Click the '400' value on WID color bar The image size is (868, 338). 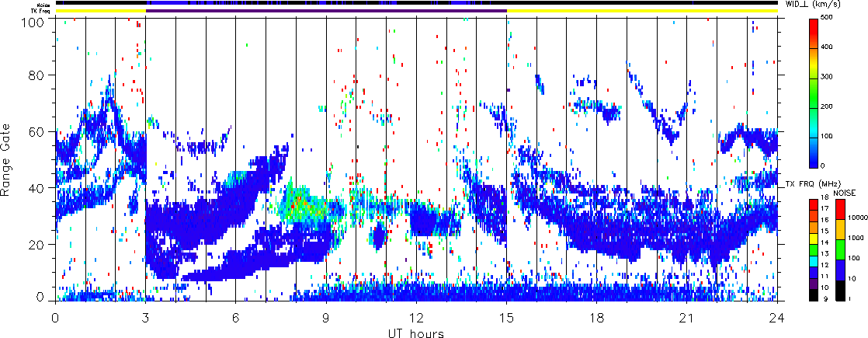827,47
